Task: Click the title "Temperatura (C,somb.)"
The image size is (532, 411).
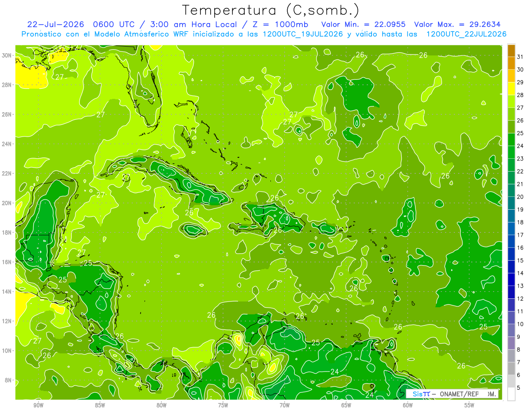Action: click(271, 10)
